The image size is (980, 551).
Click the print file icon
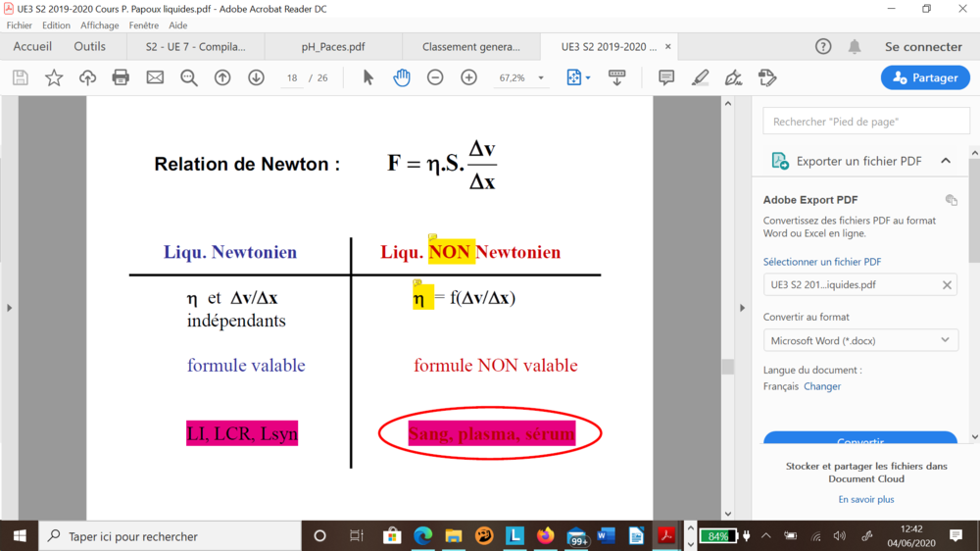point(121,77)
